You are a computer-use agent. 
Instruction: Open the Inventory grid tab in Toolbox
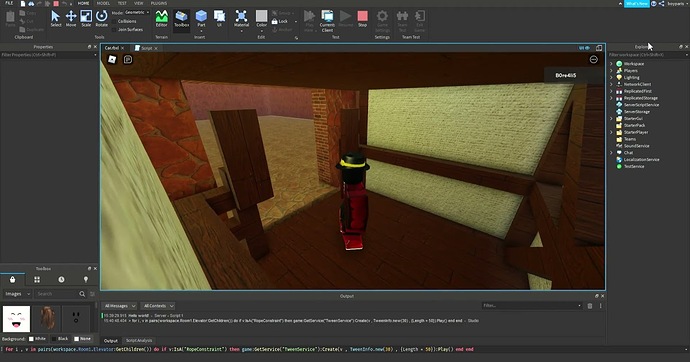point(37,279)
